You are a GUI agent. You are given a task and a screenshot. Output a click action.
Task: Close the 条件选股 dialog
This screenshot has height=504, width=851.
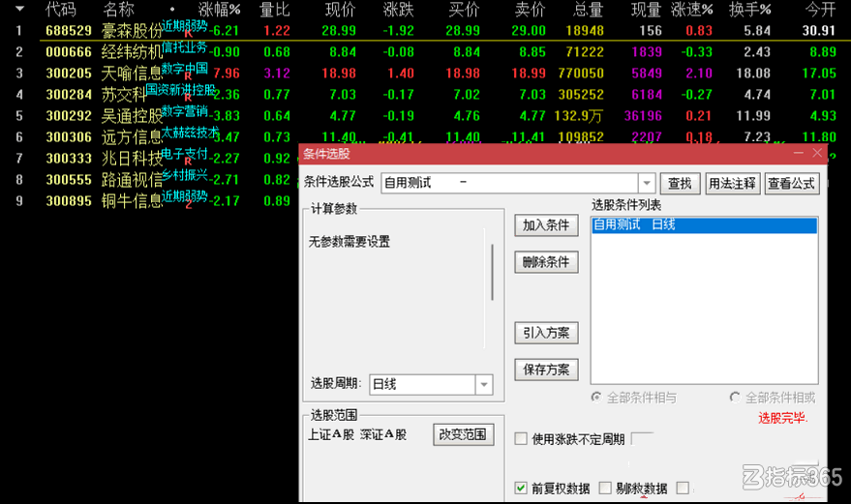(x=817, y=154)
